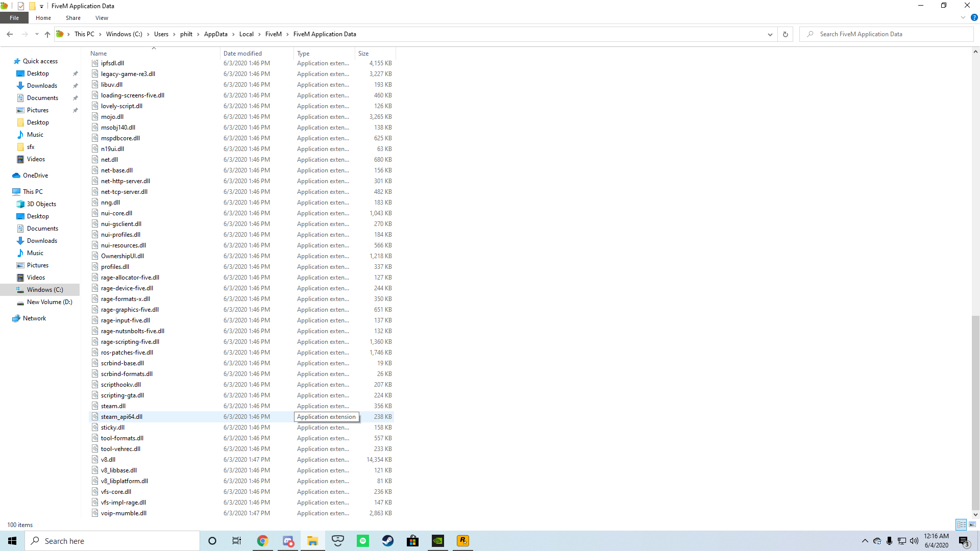Image resolution: width=980 pixels, height=551 pixels.
Task: Launch Steam from the taskbar
Action: click(387, 540)
